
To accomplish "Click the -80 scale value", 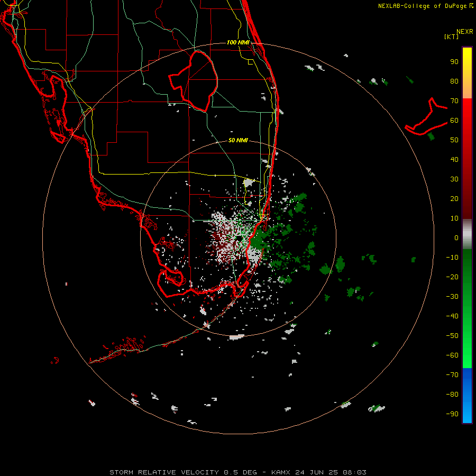I will (452, 395).
